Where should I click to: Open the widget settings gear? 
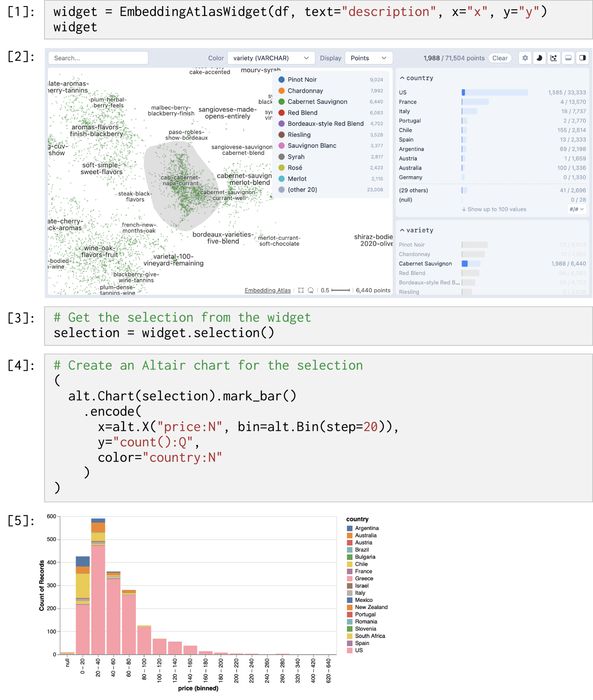525,58
